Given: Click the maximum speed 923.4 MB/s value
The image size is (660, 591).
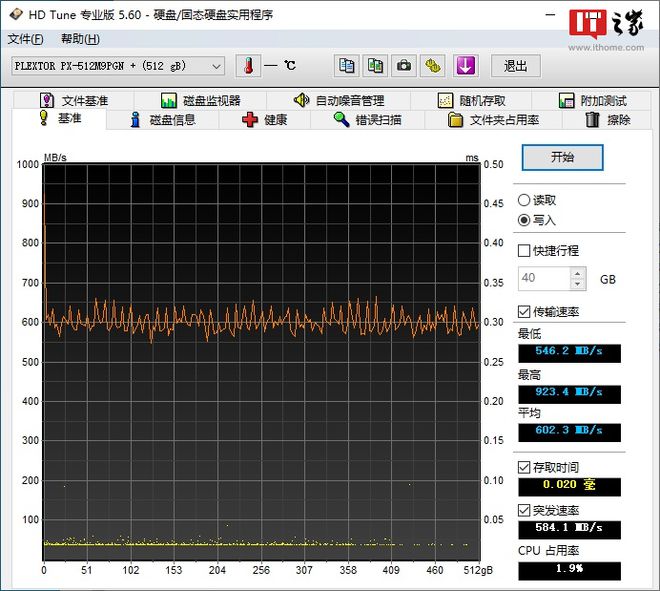Looking at the screenshot, I should coord(569,394).
